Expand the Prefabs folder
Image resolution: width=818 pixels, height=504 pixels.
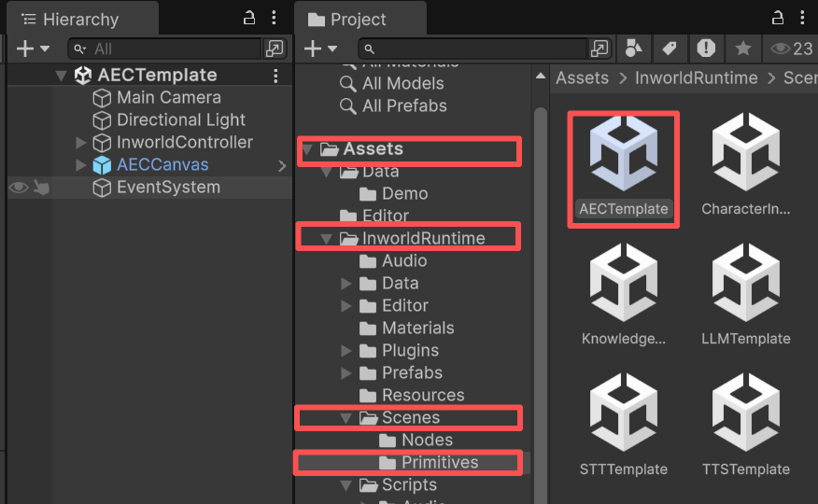[346, 372]
